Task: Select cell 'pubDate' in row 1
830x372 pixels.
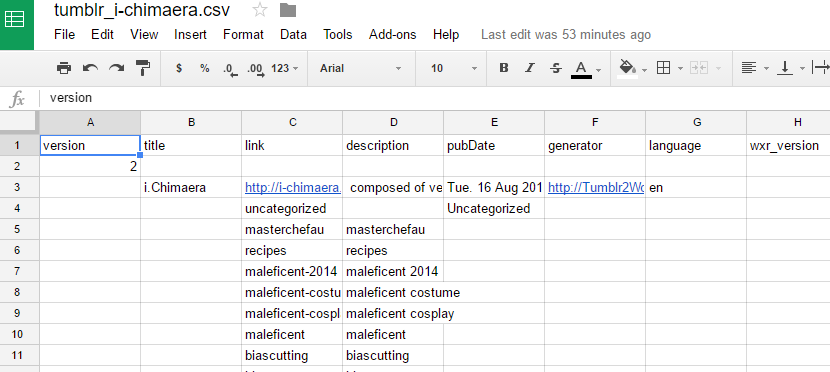Action: click(494, 145)
